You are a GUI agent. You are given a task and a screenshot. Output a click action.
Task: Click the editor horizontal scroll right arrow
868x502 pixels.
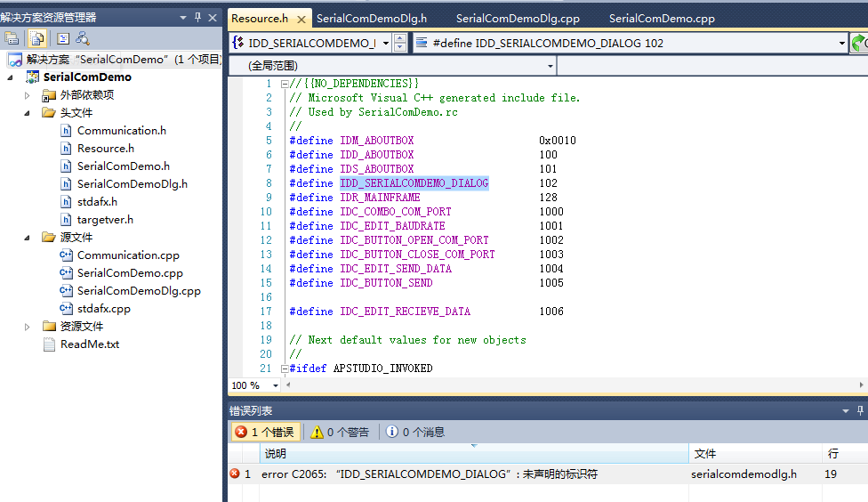click(861, 385)
